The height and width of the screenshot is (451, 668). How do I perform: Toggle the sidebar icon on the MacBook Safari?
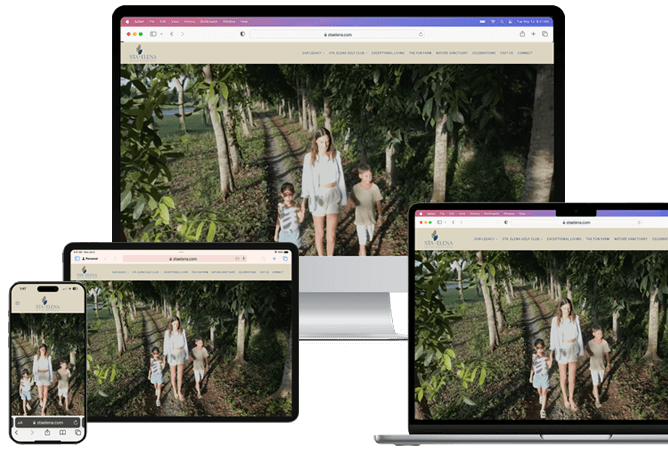coord(439,222)
